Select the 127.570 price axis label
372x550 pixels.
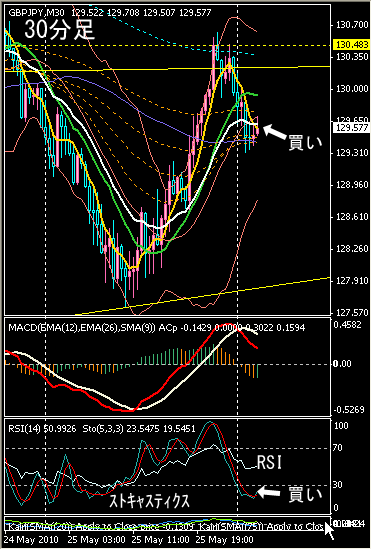[352, 312]
